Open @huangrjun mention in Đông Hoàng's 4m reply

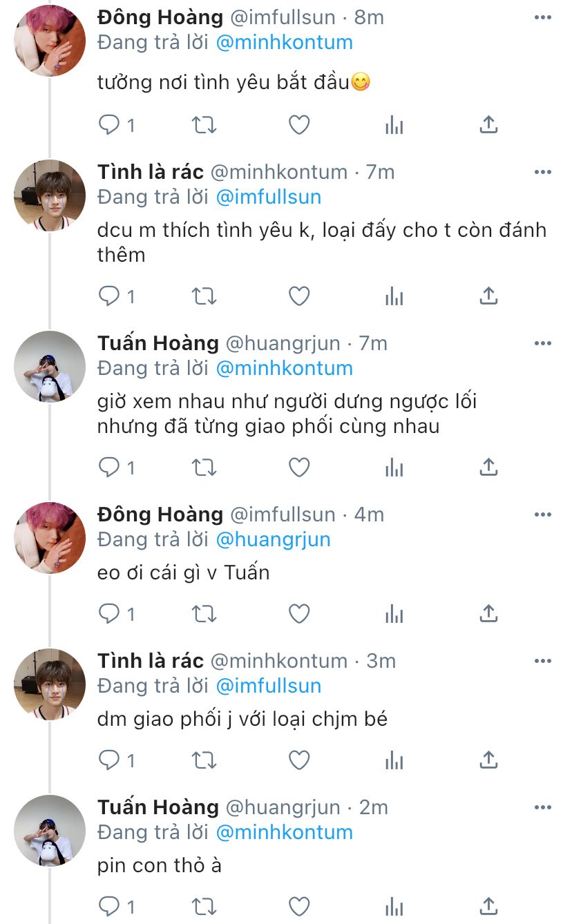click(273, 539)
